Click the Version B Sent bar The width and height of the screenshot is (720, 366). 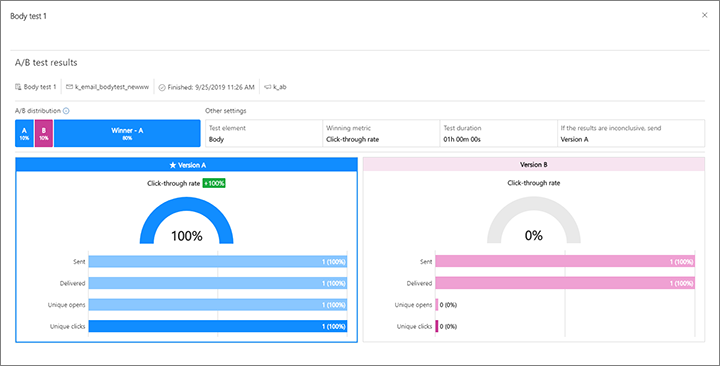click(x=565, y=261)
